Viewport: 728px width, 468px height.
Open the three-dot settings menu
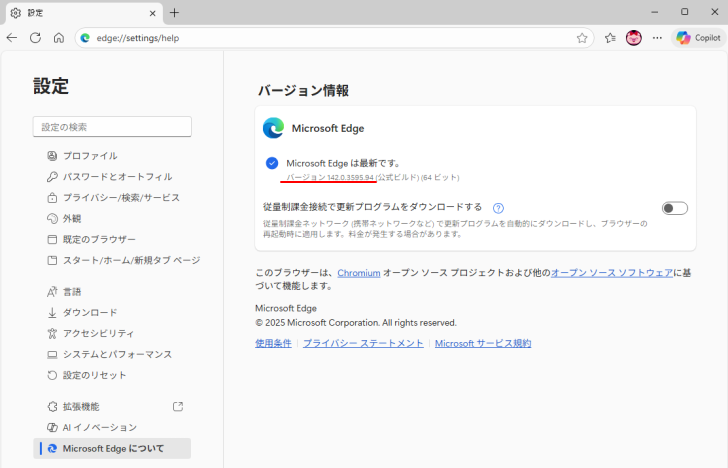pyautogui.click(x=657, y=38)
